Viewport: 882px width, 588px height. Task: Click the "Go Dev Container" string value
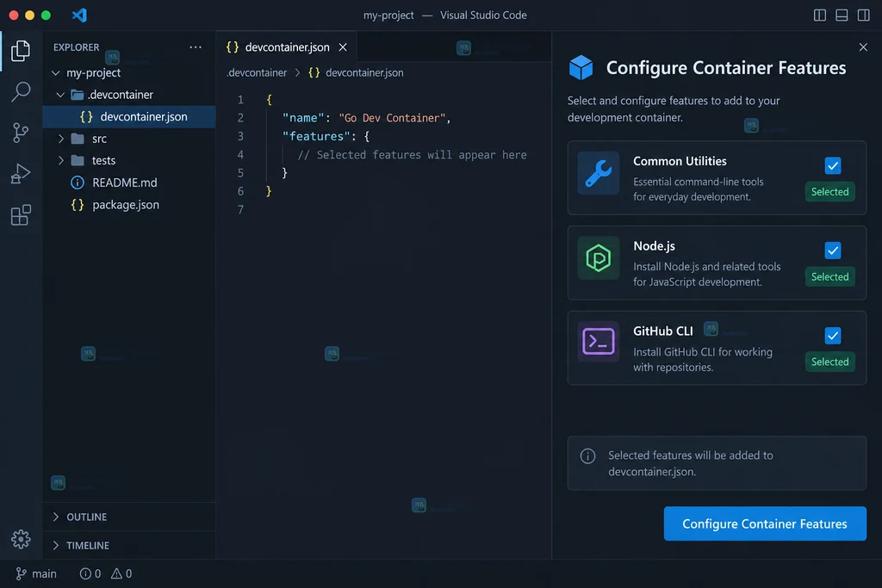(x=392, y=118)
